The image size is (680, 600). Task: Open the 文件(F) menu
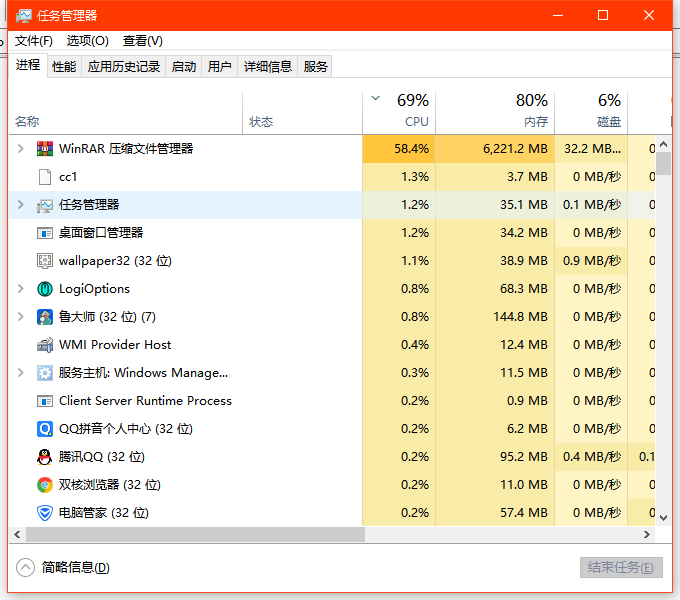tap(33, 41)
